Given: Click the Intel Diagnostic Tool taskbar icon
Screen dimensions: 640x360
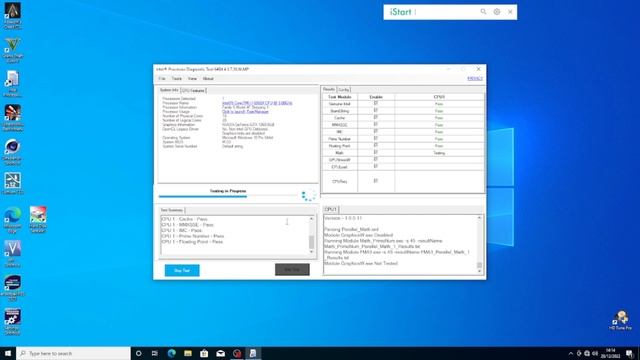Looking at the screenshot, I should 253,353.
